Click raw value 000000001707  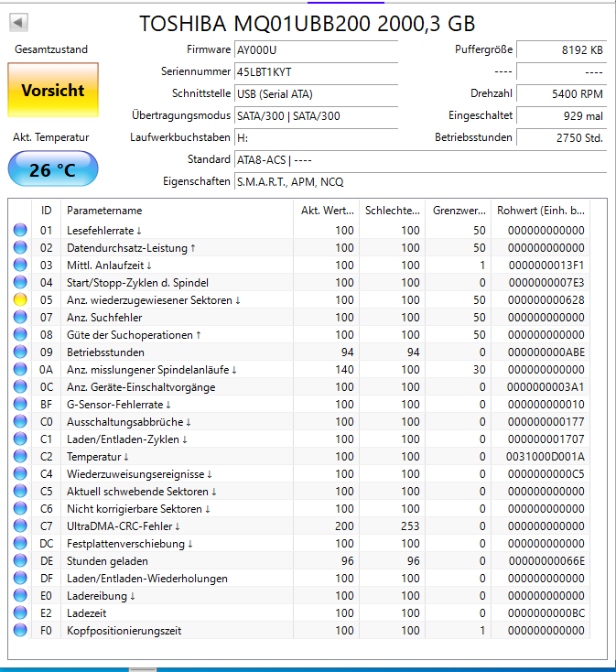pyautogui.click(x=546, y=439)
